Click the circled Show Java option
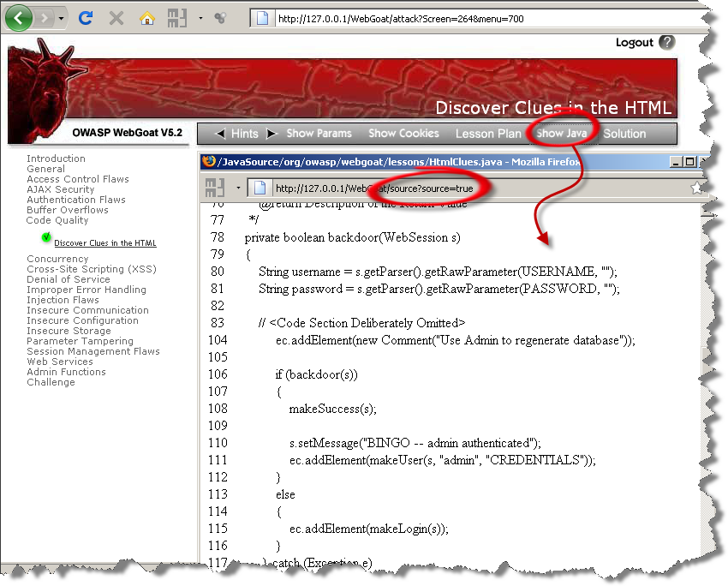Image resolution: width=728 pixels, height=586 pixels. point(561,134)
